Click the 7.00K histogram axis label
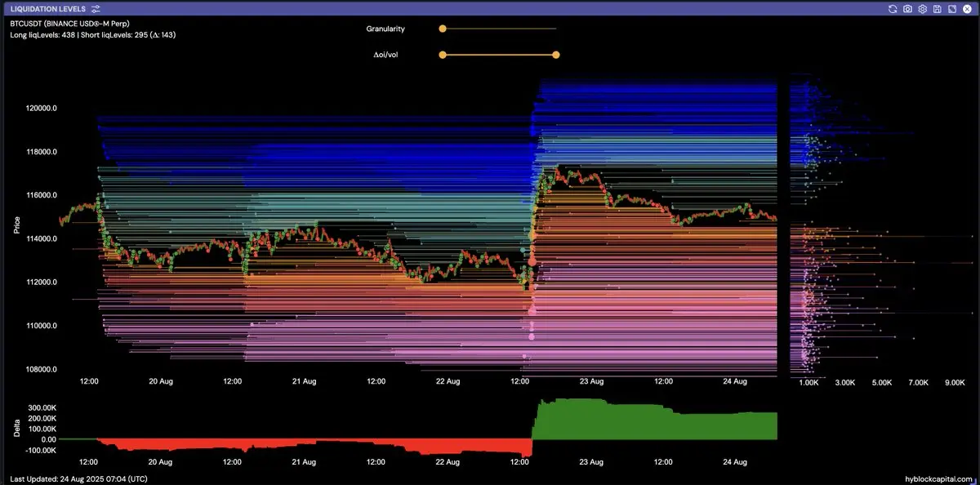The width and height of the screenshot is (980, 485). click(x=919, y=382)
